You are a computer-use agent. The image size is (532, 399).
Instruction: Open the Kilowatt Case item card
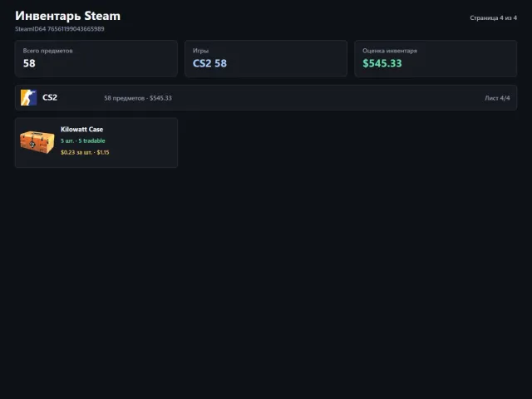click(96, 143)
